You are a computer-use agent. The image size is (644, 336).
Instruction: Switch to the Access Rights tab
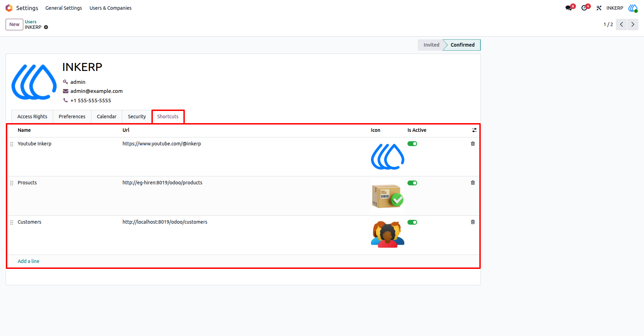point(32,117)
